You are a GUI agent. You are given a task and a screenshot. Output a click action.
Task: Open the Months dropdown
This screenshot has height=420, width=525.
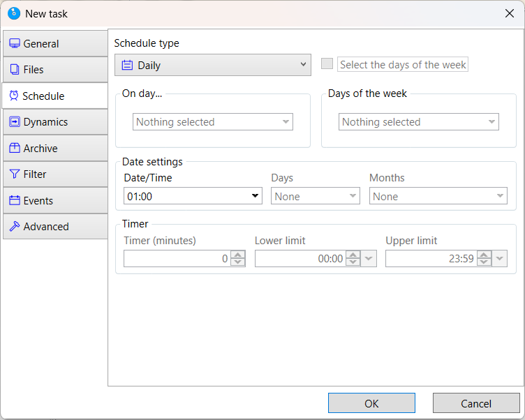438,197
